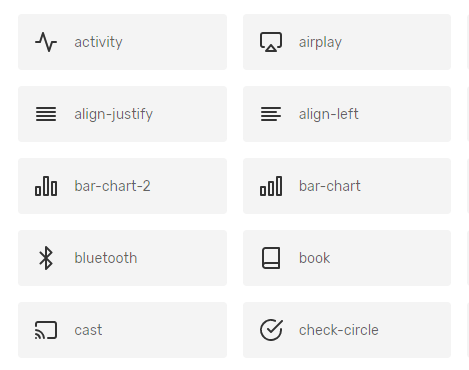Choose the align-left lines icon
This screenshot has width=469, height=370.
271,114
